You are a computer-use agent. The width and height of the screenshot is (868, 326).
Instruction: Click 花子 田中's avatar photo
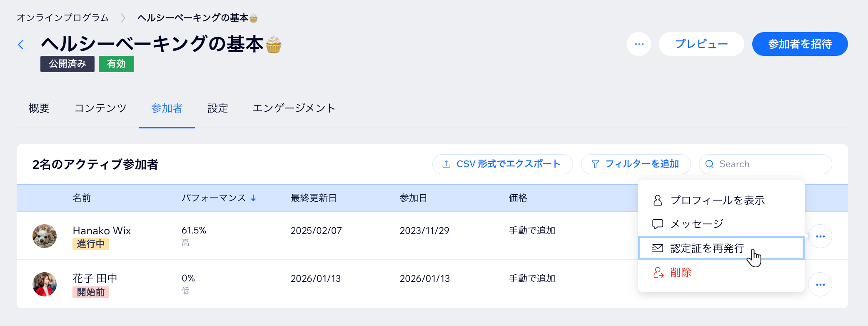(45, 284)
